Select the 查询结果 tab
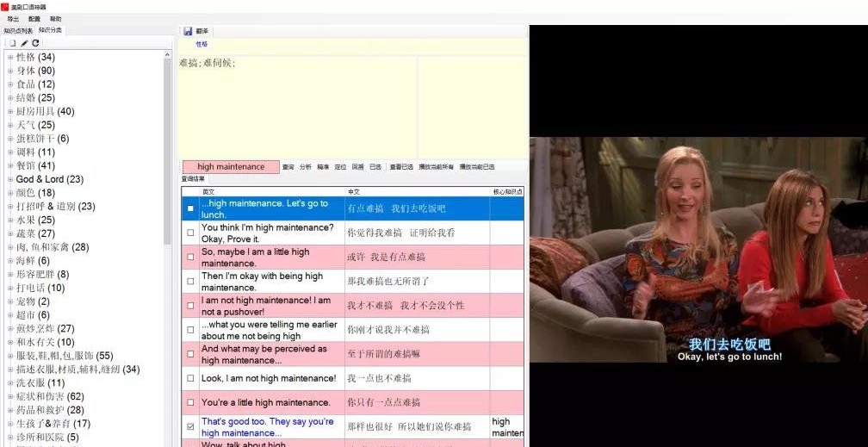868x447 pixels. [x=193, y=179]
